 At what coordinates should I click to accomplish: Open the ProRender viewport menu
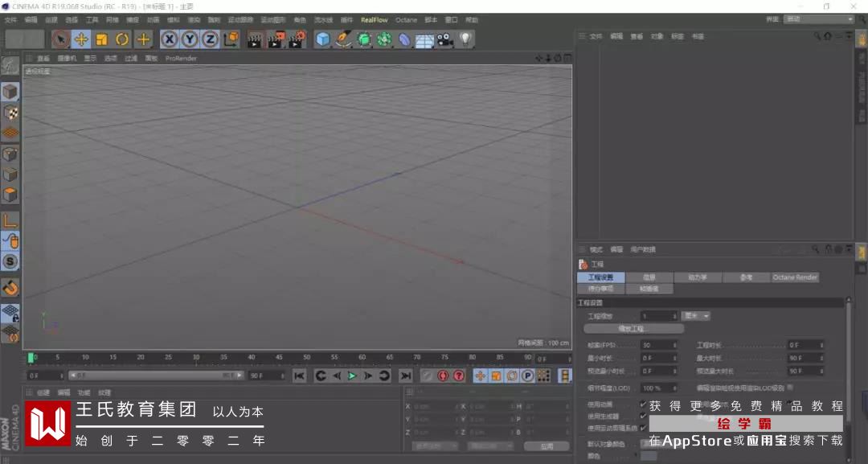click(181, 58)
